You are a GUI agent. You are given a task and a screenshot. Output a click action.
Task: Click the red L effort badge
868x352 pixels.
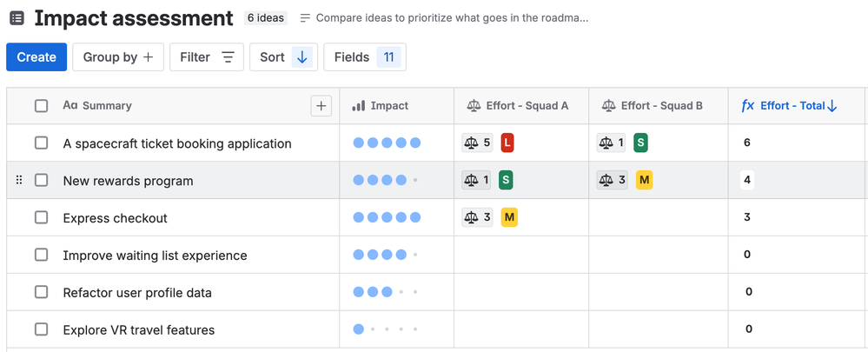coord(507,143)
